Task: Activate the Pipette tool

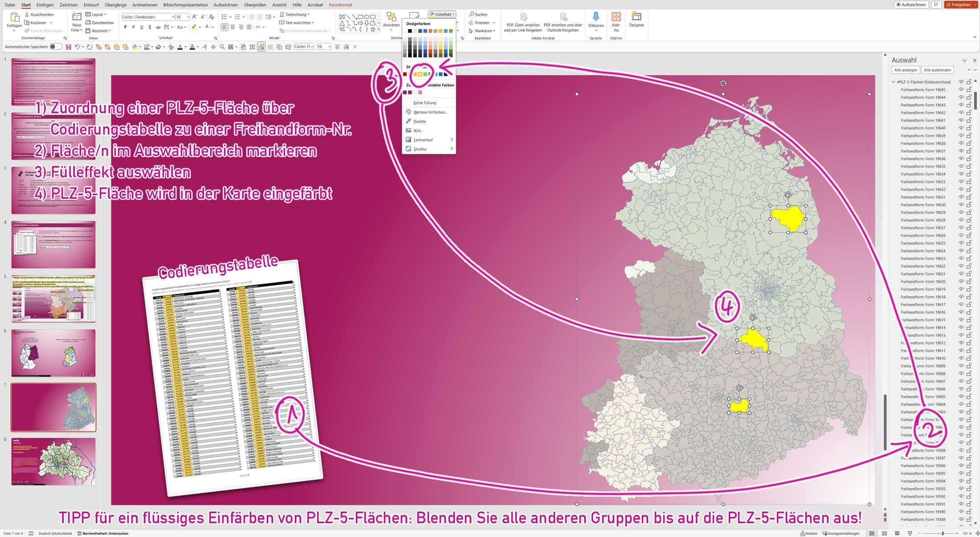Action: click(x=419, y=121)
